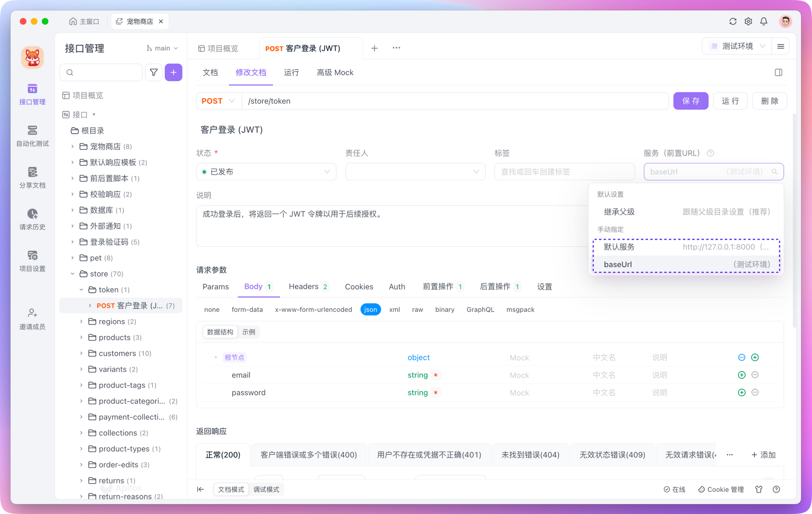Switch to the 高级 Mock tab
The width and height of the screenshot is (812, 514).
coord(335,71)
